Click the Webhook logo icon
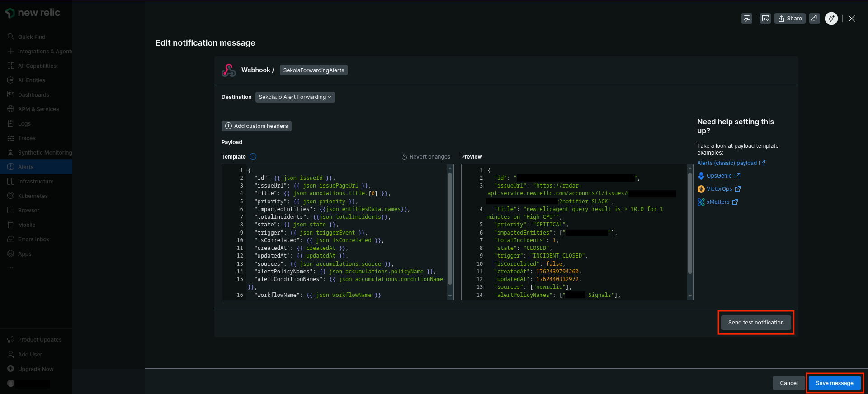 [x=229, y=70]
